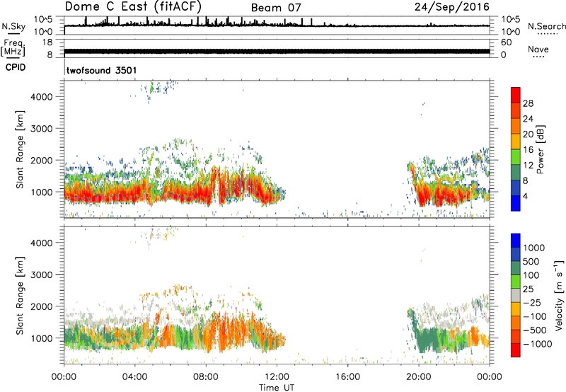Click the black frequency band strip
The image size is (566, 392).
[x=277, y=51]
